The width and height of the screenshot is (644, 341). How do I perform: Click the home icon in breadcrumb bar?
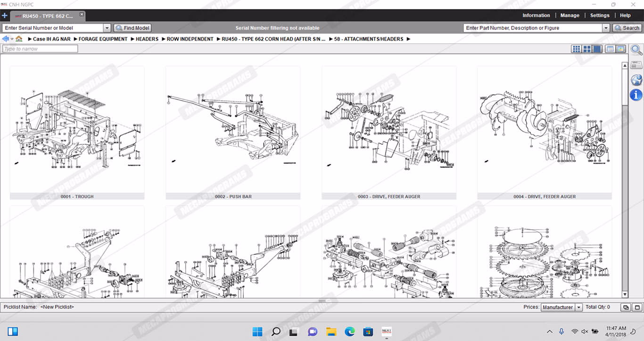tap(19, 39)
